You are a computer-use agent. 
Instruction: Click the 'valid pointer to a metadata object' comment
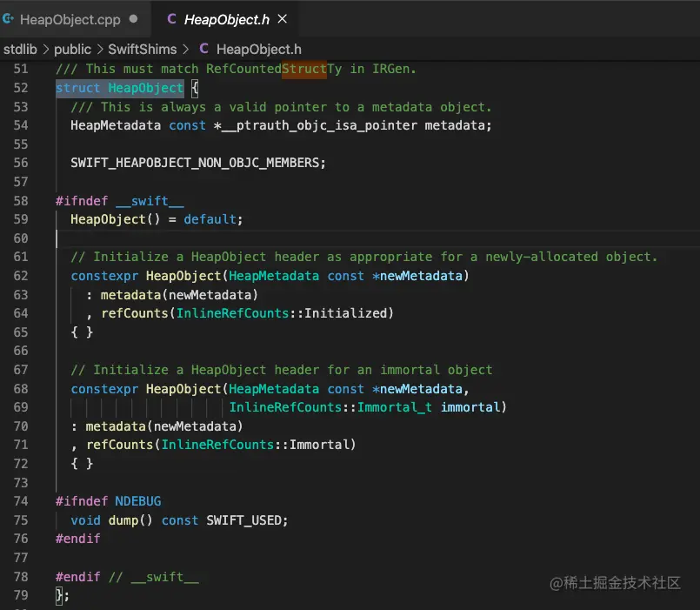281,107
